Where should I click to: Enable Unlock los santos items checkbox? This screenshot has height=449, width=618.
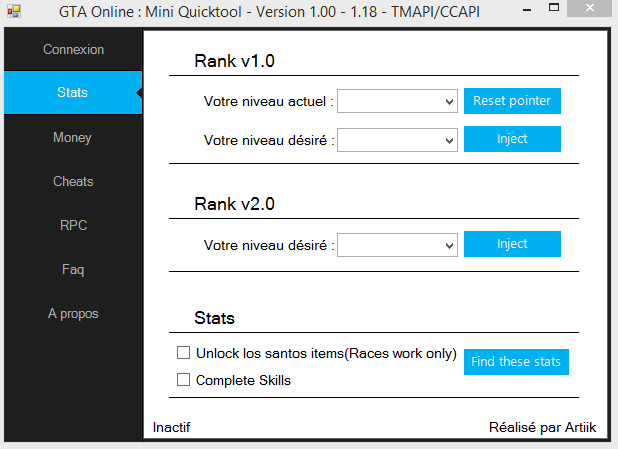click(183, 353)
